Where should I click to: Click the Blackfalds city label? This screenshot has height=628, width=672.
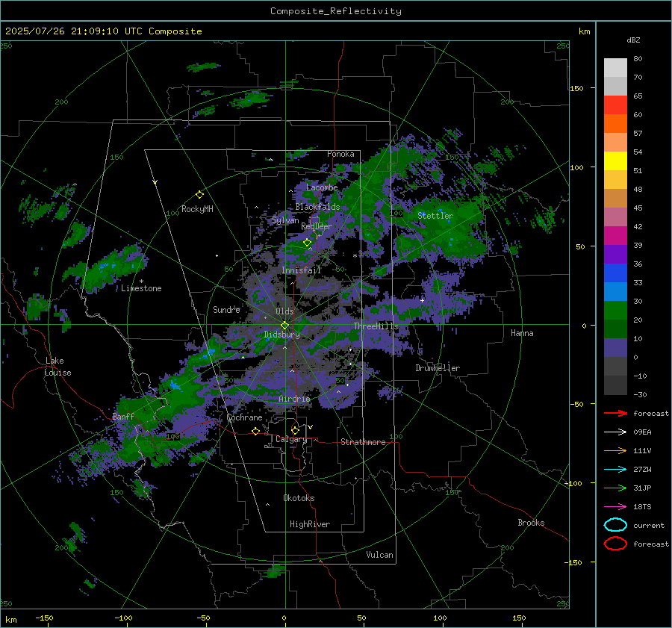point(317,207)
